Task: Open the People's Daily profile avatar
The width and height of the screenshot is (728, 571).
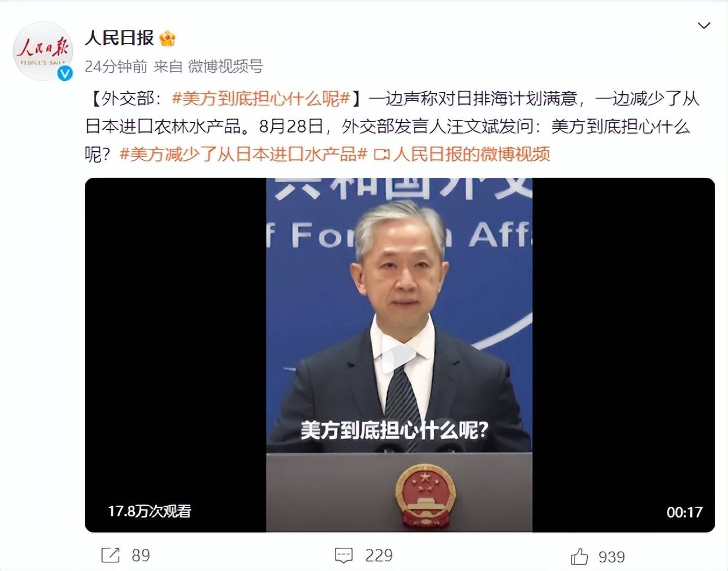Action: (x=43, y=51)
